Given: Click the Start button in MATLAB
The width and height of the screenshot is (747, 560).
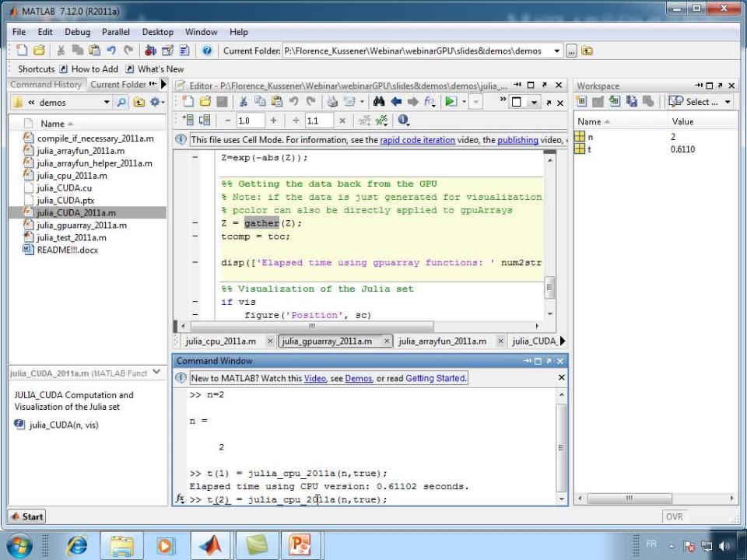Looking at the screenshot, I should [26, 516].
